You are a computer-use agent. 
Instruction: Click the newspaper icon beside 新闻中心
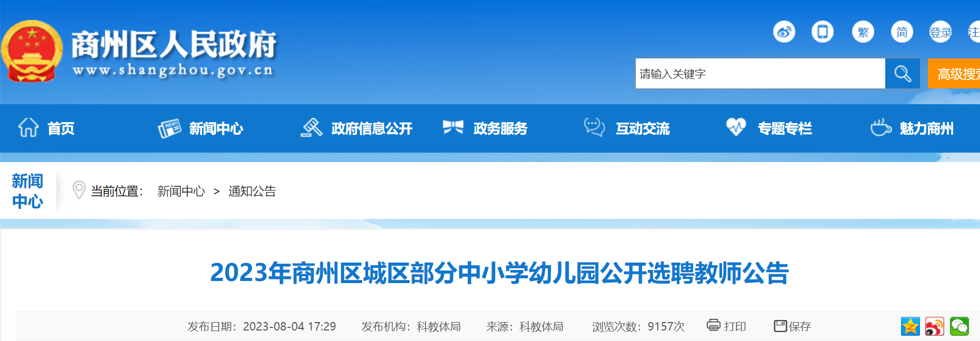(169, 128)
